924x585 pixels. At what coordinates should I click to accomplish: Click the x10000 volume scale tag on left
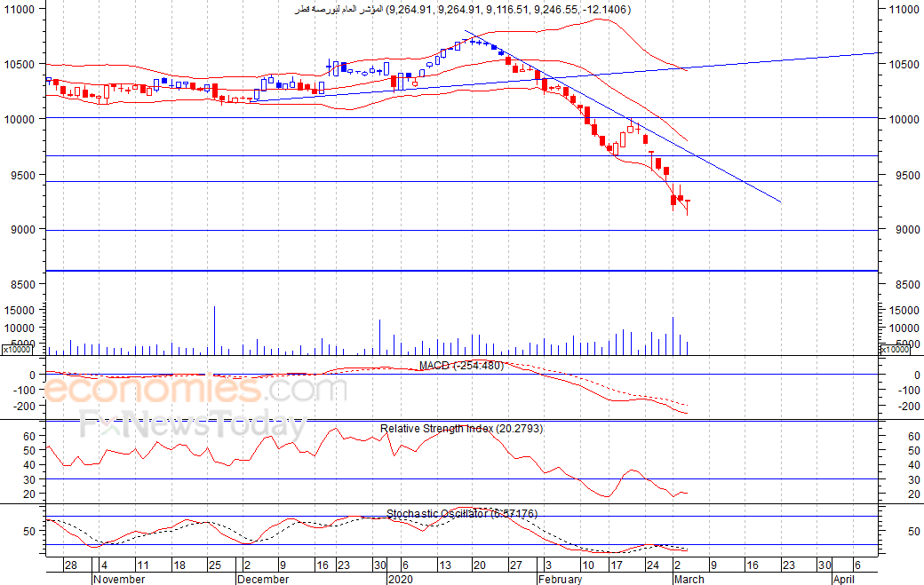point(18,350)
